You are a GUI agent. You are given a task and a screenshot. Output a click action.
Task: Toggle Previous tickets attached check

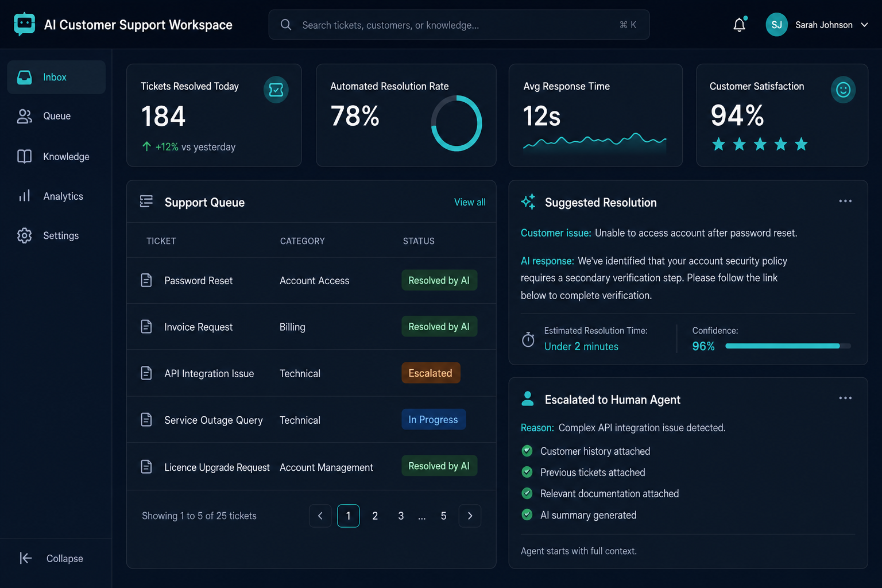(x=527, y=472)
